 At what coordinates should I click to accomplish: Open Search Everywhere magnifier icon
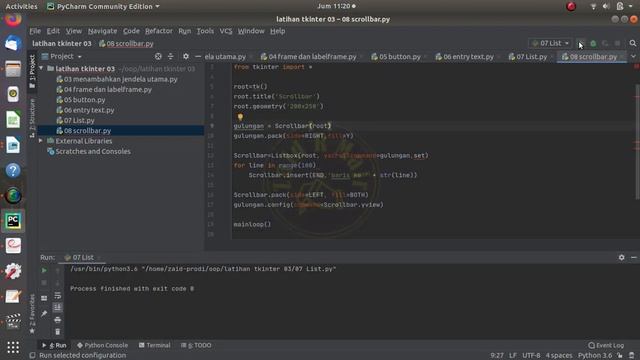click(633, 43)
